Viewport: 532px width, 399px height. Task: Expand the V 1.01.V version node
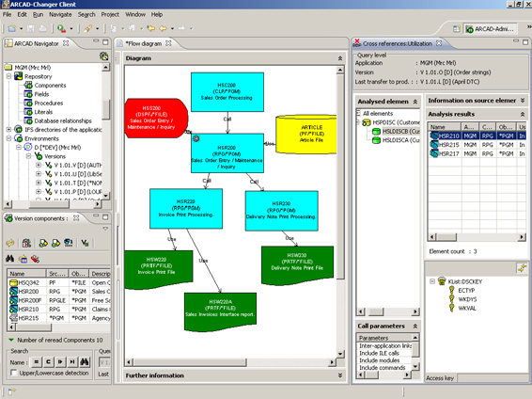(x=39, y=165)
